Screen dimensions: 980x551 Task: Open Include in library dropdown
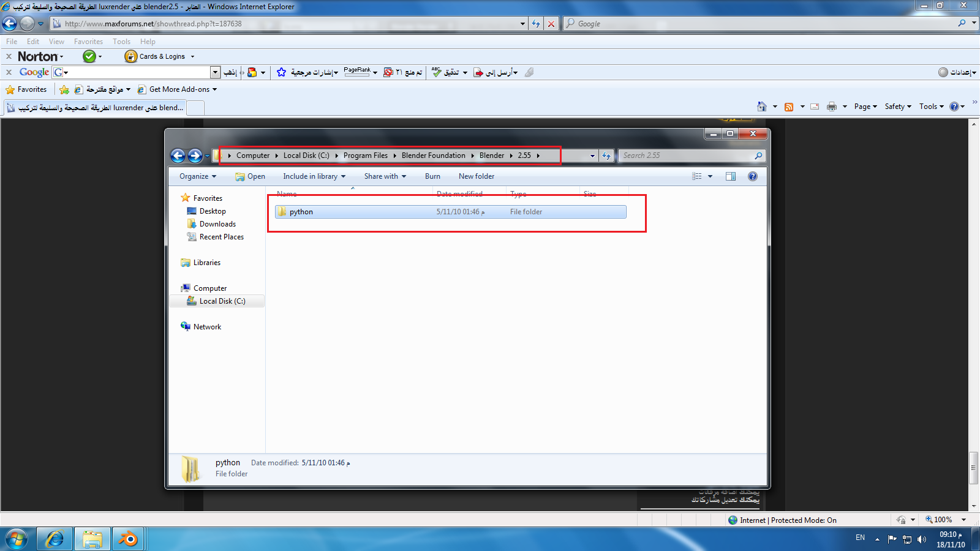point(314,176)
